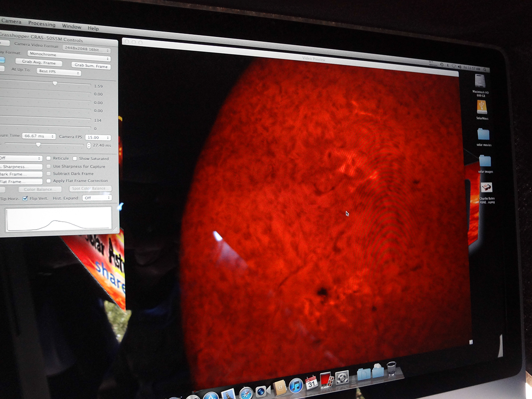532x399 pixels.
Task: Open the Dock folder stack beside Trash
Action: 378,371
